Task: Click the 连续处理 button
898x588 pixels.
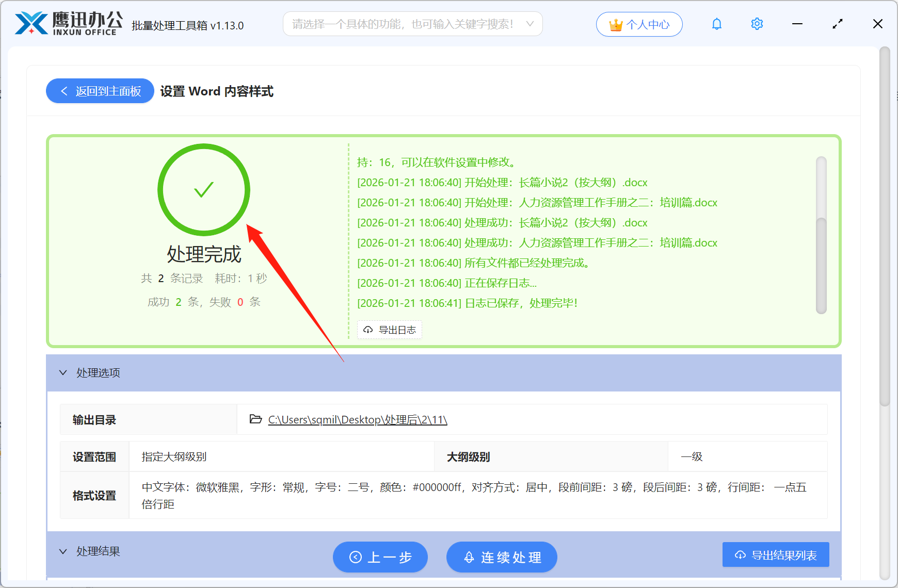Action: click(x=501, y=557)
